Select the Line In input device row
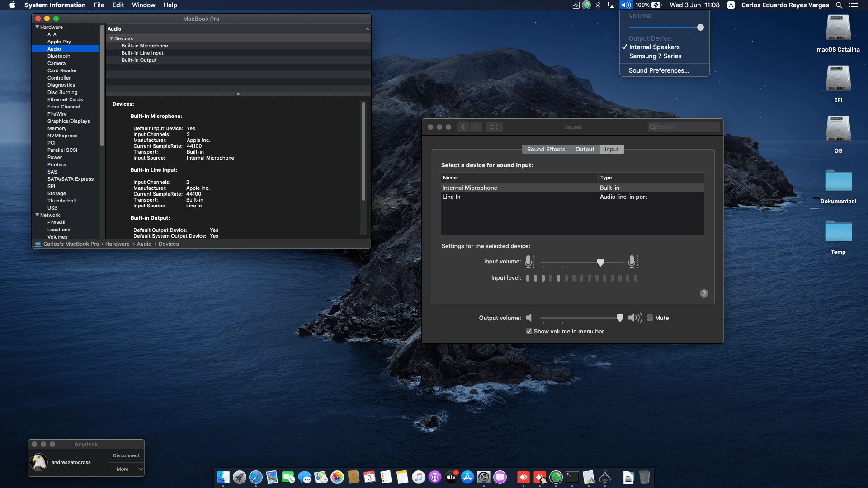The height and width of the screenshot is (488, 868). pos(497,197)
